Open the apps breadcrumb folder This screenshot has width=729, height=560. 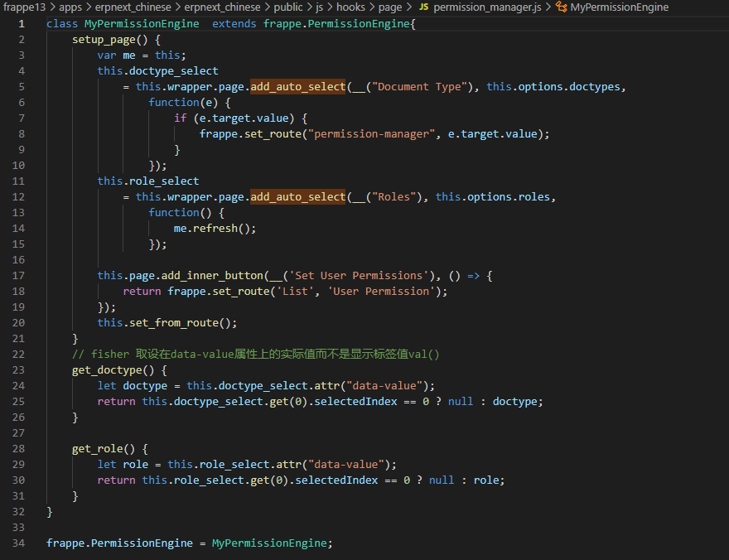70,7
